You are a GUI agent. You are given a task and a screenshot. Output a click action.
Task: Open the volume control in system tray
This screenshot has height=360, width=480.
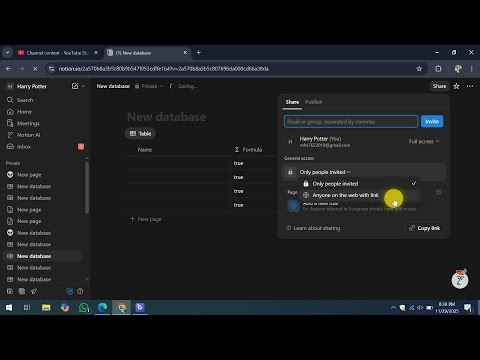[420, 308]
